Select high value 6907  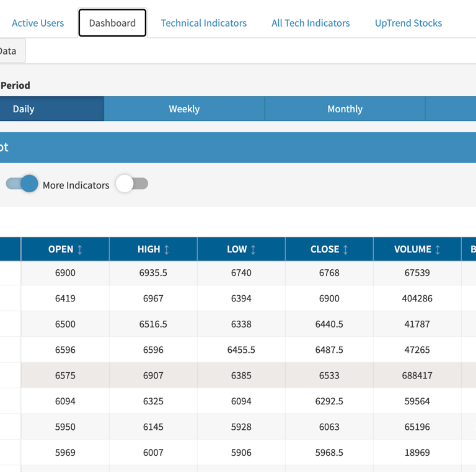point(153,375)
